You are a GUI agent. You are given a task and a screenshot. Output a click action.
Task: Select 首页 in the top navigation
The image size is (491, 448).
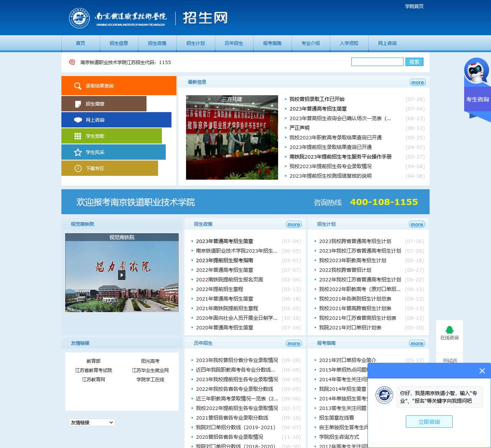(81, 43)
